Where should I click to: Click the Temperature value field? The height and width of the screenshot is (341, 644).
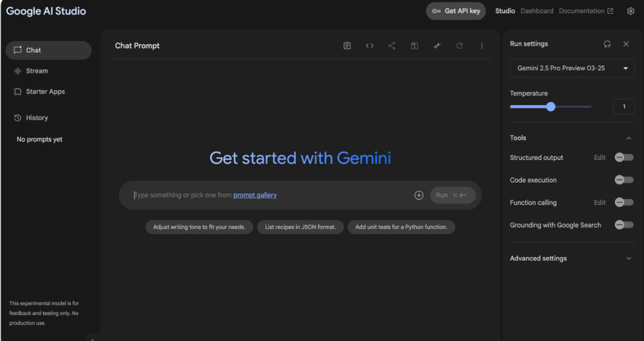tap(624, 107)
